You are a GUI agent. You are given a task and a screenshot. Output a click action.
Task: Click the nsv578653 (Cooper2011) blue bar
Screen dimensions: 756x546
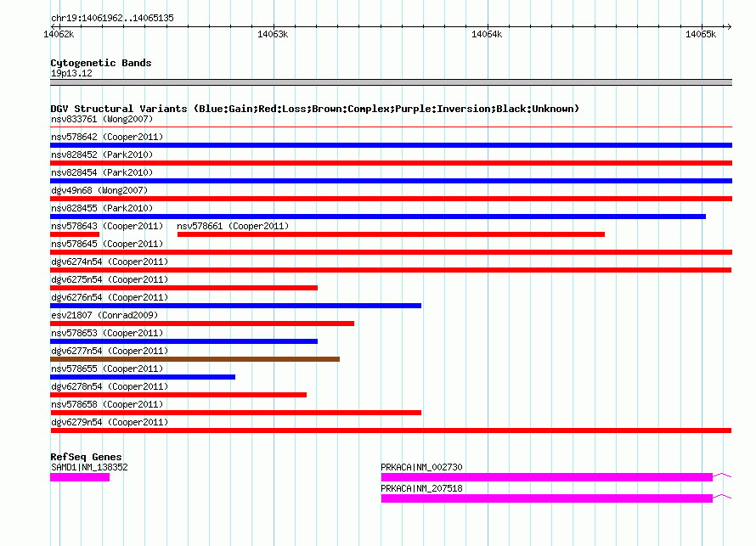(183, 341)
